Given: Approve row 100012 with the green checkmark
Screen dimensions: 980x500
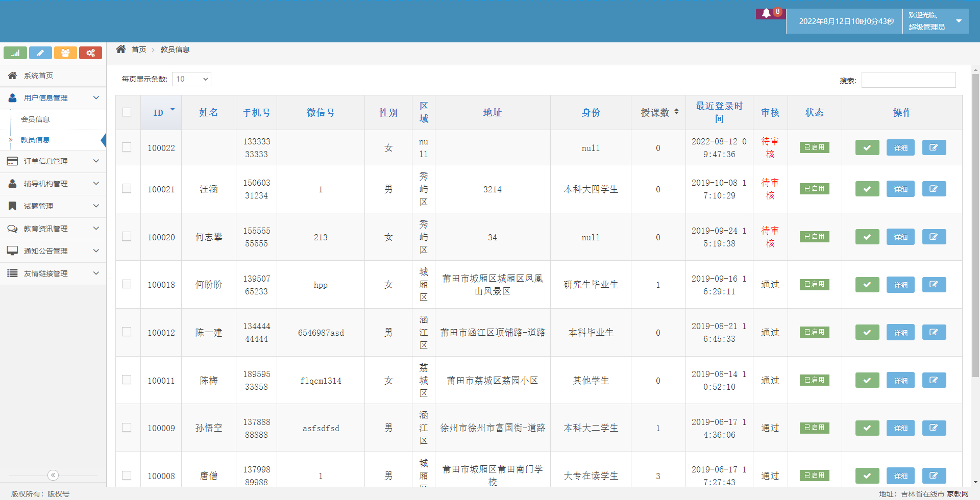Looking at the screenshot, I should coord(867,332).
